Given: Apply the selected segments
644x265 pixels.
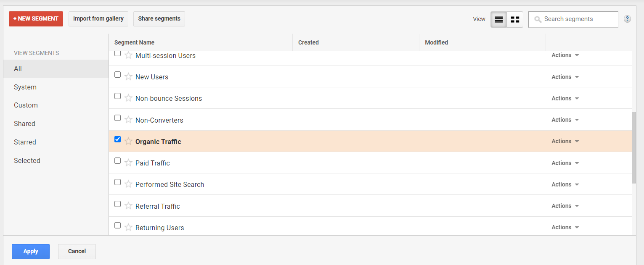Looking at the screenshot, I should [x=31, y=252].
